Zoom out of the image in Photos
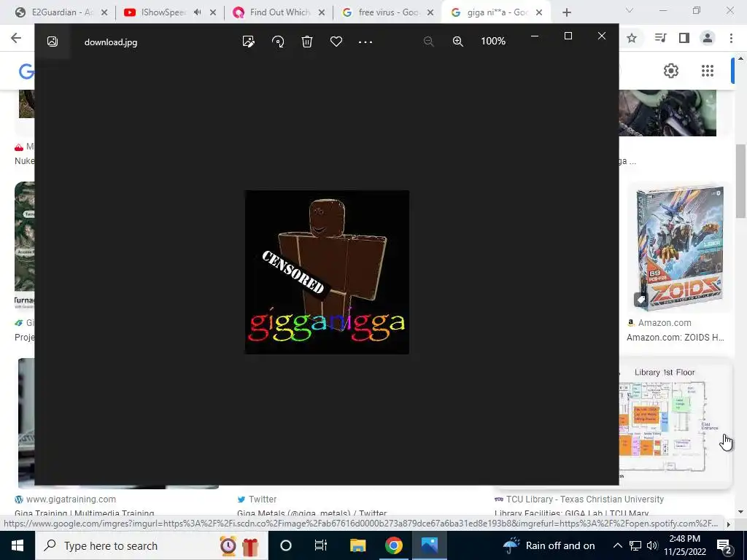The image size is (747, 560). [x=429, y=42]
